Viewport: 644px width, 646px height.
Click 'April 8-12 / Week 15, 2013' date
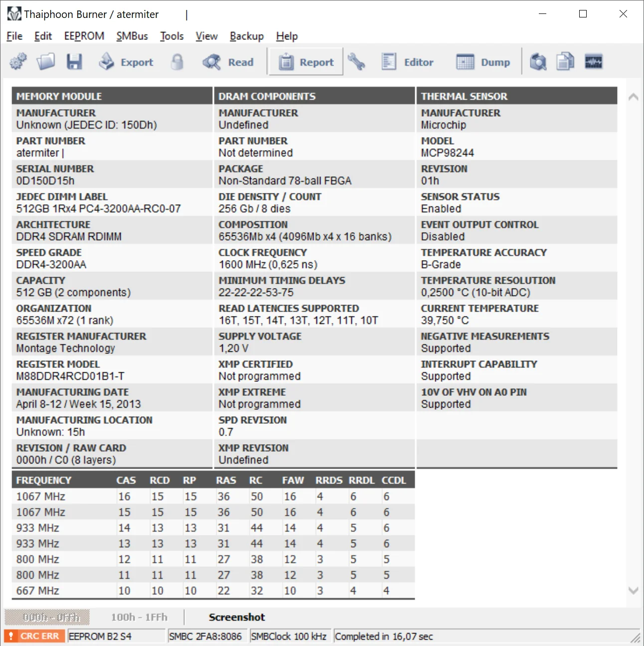tap(79, 404)
